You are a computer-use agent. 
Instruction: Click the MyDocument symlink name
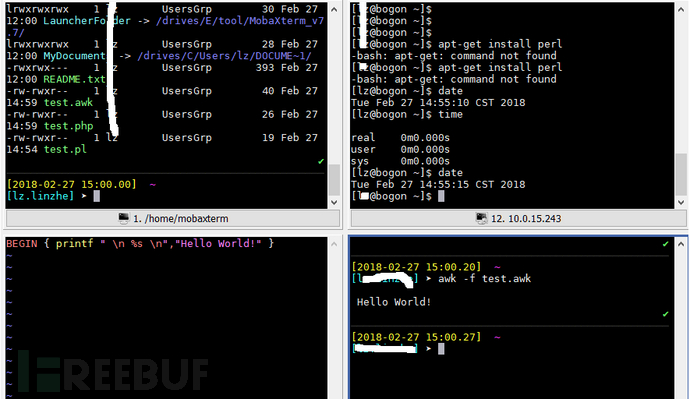pos(74,56)
